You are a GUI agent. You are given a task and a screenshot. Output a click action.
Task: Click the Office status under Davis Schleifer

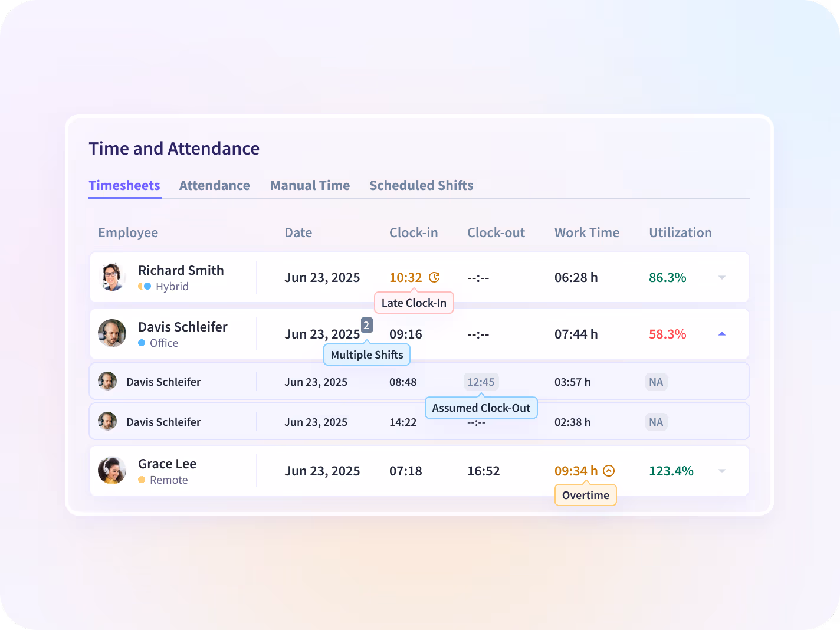point(158,343)
